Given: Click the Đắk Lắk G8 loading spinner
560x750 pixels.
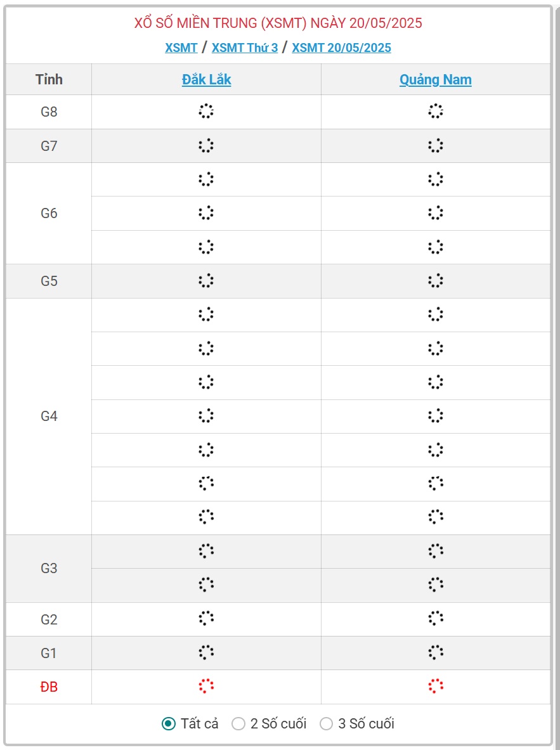Looking at the screenshot, I should [x=206, y=112].
